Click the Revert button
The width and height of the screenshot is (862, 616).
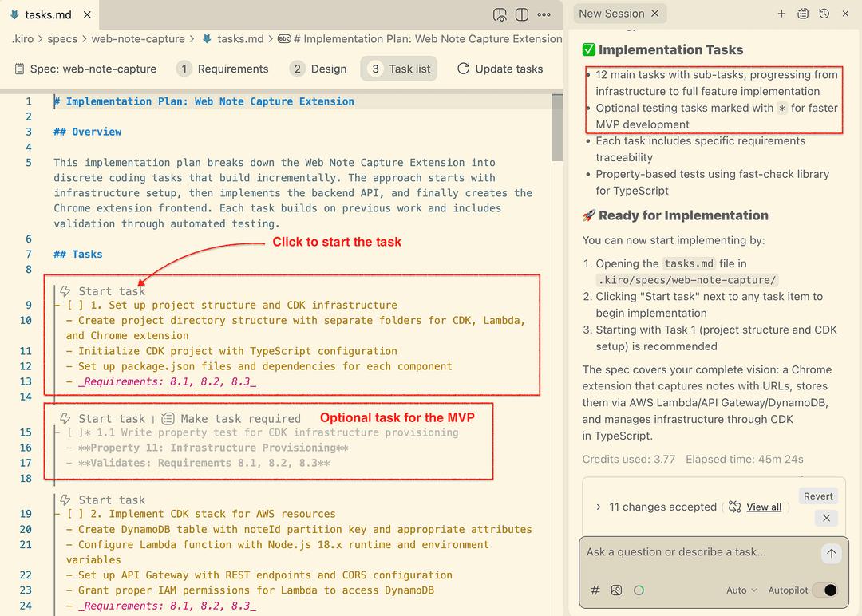click(818, 496)
